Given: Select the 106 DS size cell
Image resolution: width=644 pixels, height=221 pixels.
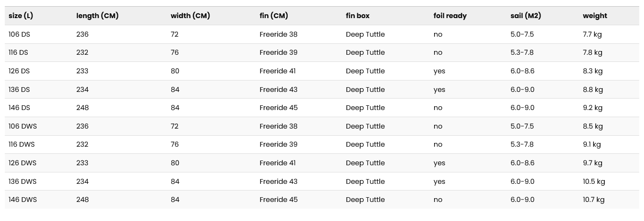Looking at the screenshot, I should [20, 34].
